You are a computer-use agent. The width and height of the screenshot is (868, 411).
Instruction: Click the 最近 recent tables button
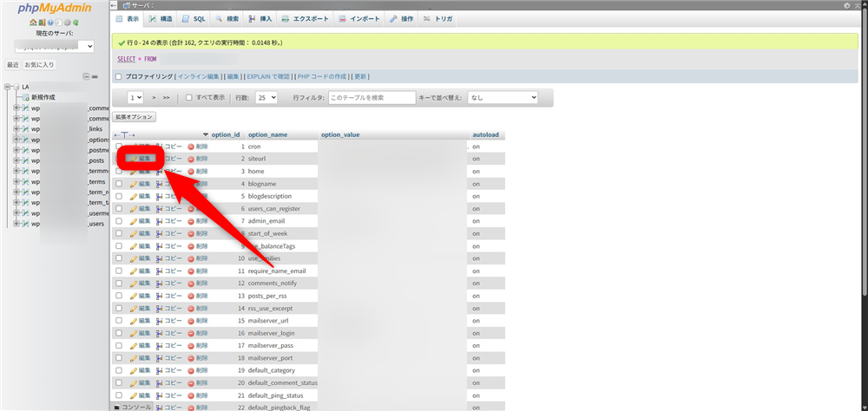tap(13, 65)
